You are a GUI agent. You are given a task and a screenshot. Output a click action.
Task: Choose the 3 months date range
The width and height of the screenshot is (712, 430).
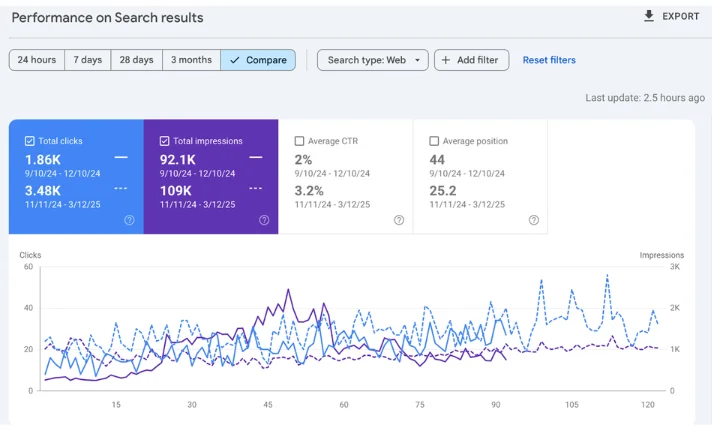[x=191, y=60]
